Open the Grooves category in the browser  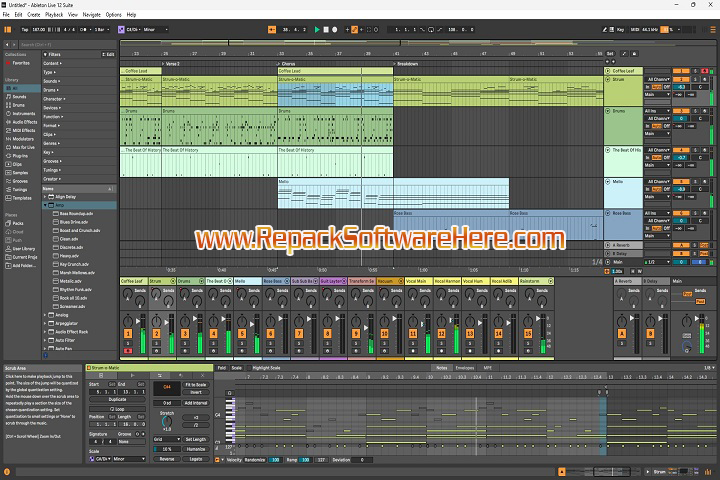tap(20, 181)
